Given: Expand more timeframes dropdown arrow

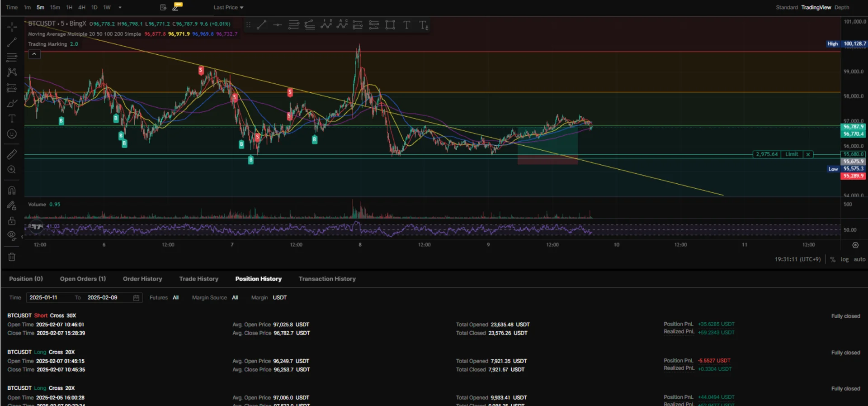Looking at the screenshot, I should tap(120, 7).
